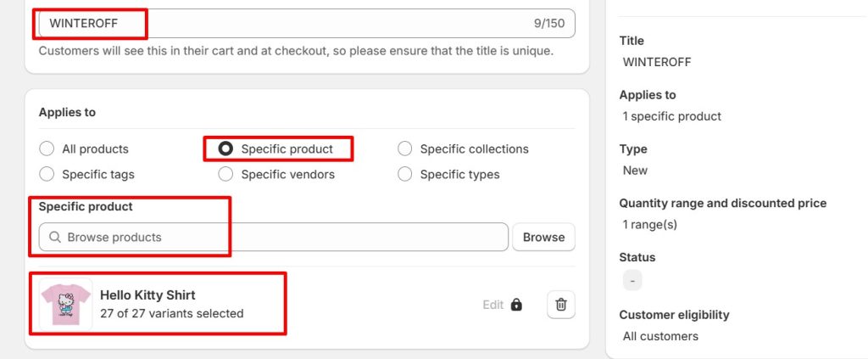Image resolution: width=868 pixels, height=359 pixels.
Task: Click the trash delete icon for Hello Kitty Shirt
Action: click(x=561, y=305)
